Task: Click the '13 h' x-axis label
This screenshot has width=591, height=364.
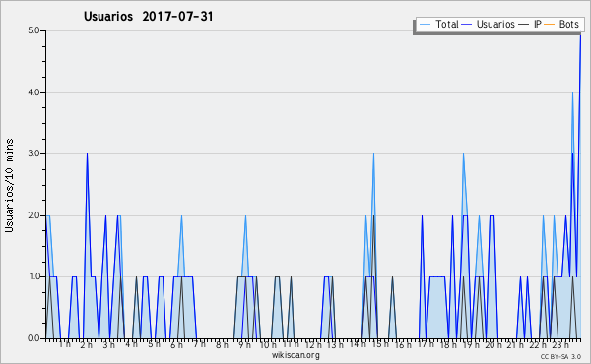Action: coord(335,345)
